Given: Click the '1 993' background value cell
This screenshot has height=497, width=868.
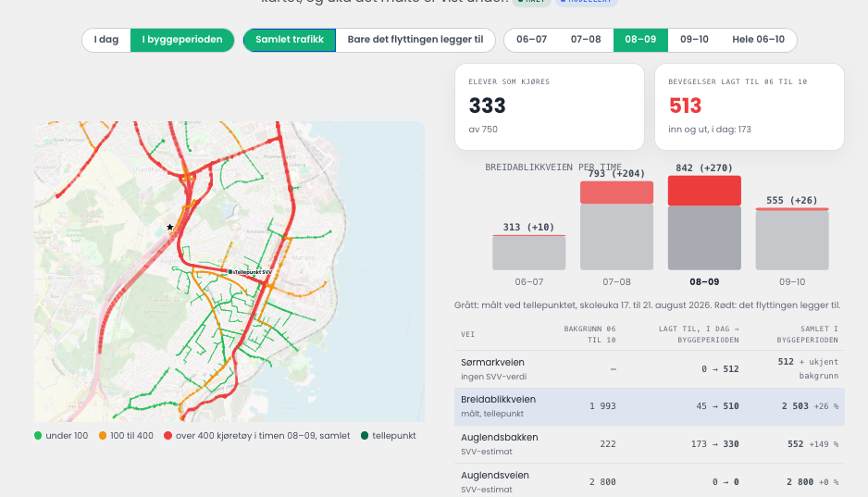Looking at the screenshot, I should 602,406.
